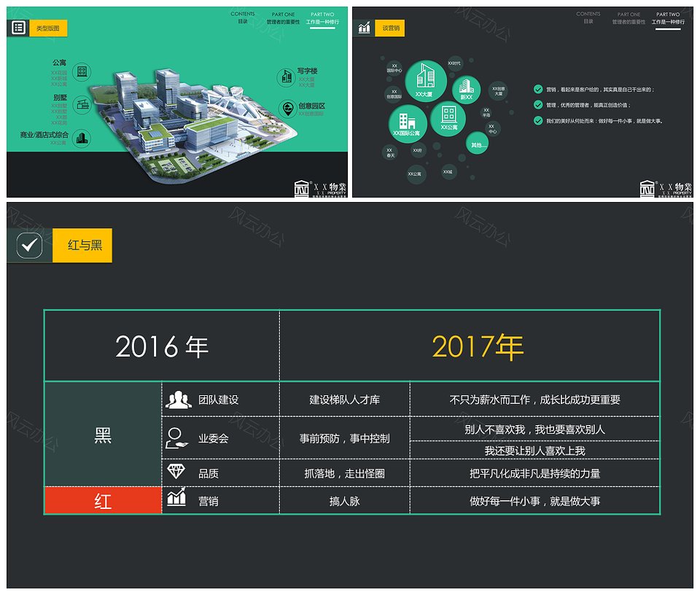
Task: Select the 其他... bubble
Action: point(477,144)
